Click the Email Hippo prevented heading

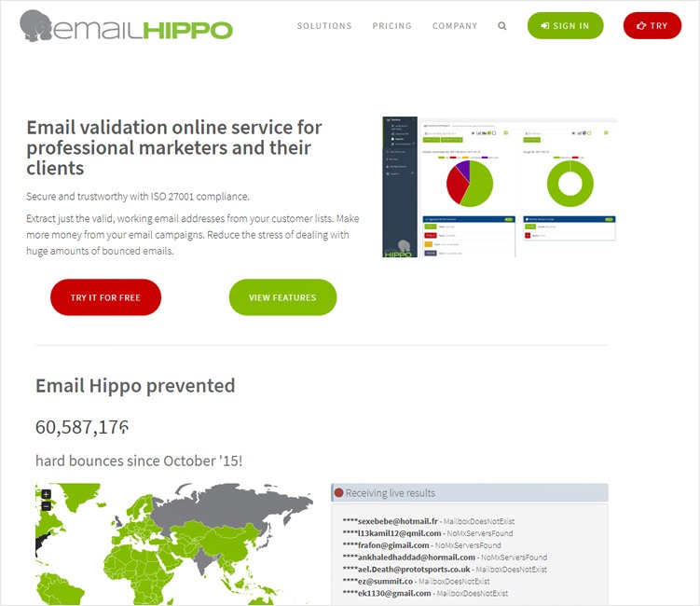[135, 386]
